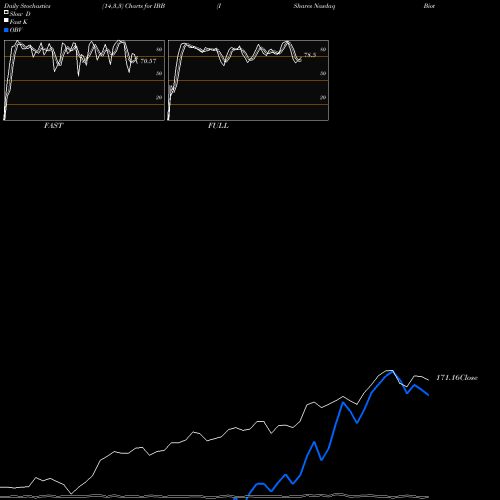Select the 'Daily Stochastics' title text
Screen dimensions: 500x500
[27, 6]
